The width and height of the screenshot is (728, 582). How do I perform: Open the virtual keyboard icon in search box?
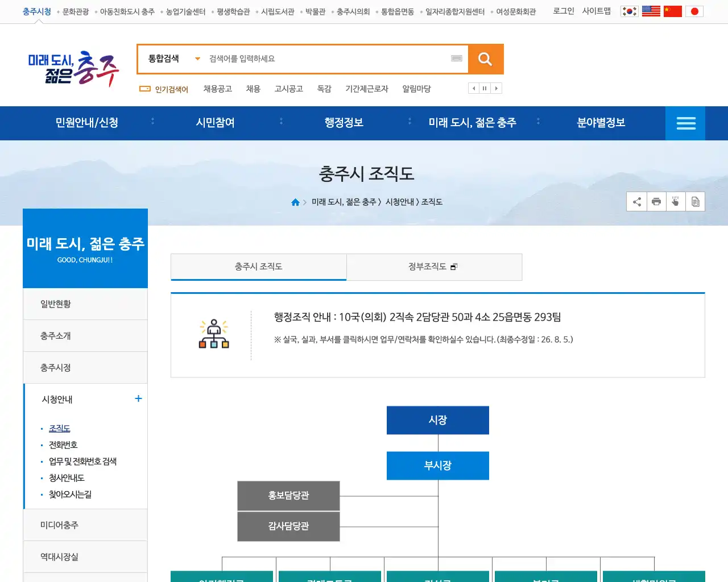pyautogui.click(x=457, y=59)
